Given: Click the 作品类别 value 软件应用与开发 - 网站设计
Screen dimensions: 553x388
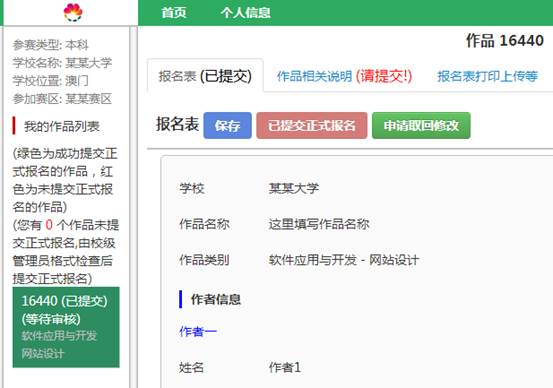Looking at the screenshot, I should (344, 260).
